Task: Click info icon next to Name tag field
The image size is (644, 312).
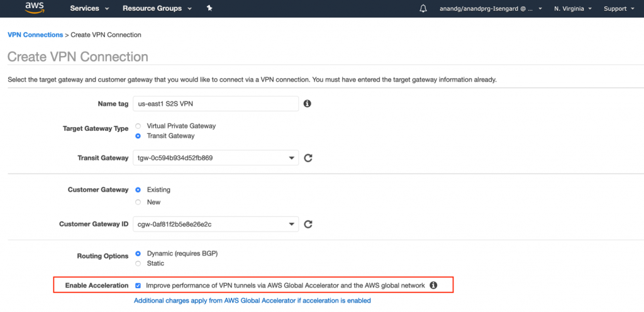Action: (x=308, y=103)
